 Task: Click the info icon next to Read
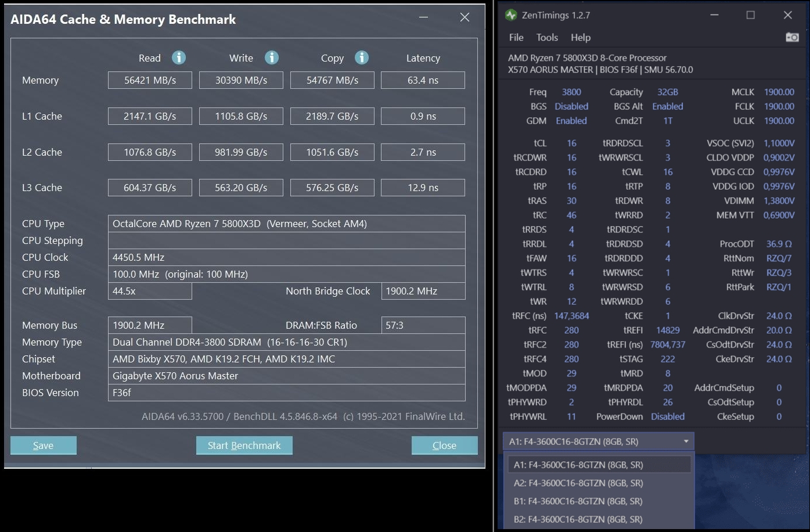(179, 57)
